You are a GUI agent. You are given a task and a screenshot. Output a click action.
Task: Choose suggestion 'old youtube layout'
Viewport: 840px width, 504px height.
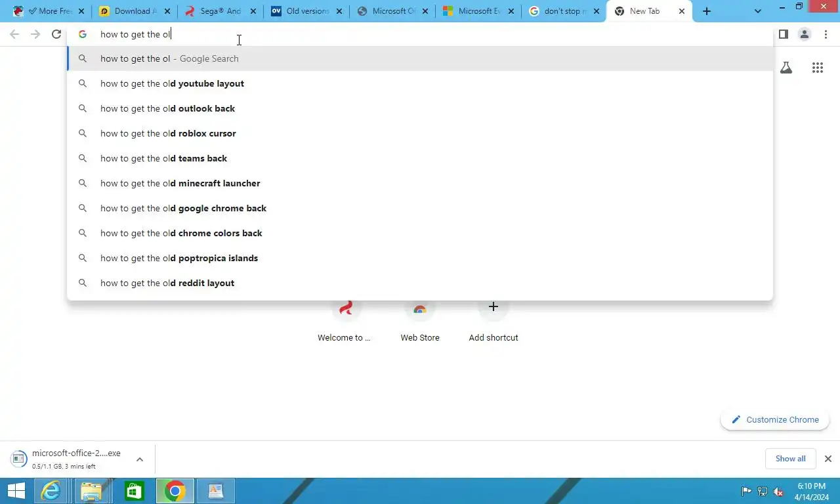point(420,83)
